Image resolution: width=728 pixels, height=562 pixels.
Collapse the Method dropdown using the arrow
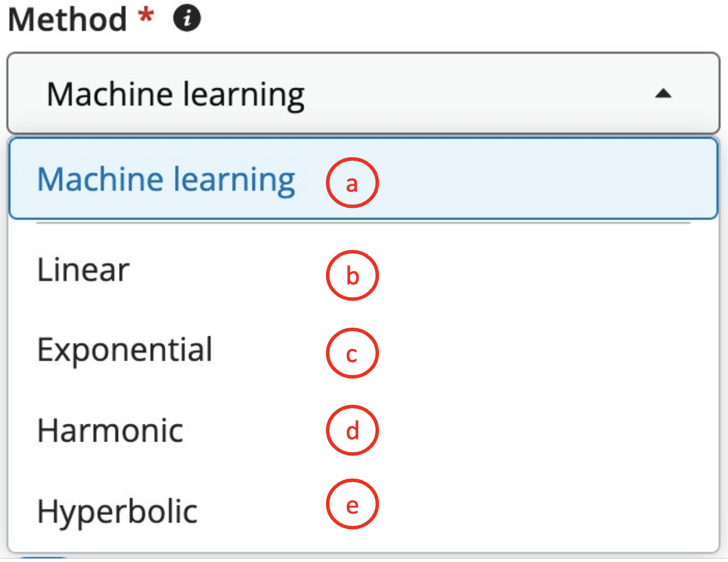point(663,93)
